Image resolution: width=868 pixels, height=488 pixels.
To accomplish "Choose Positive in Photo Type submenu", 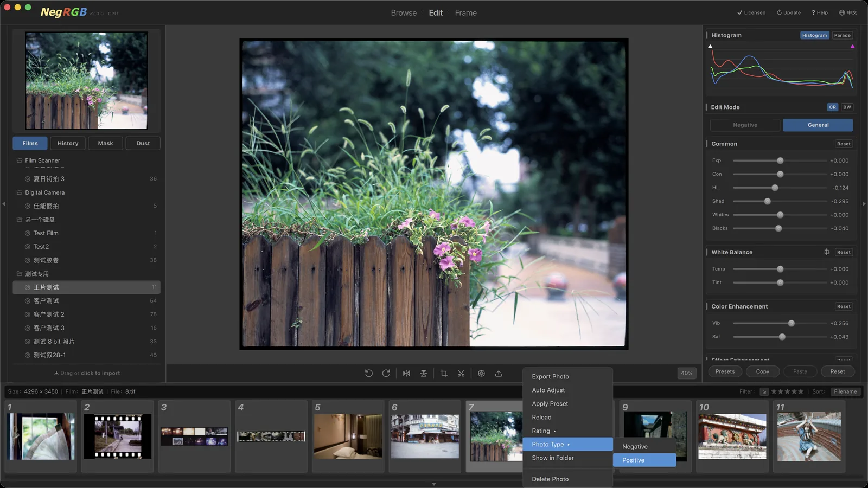I will click(x=644, y=460).
